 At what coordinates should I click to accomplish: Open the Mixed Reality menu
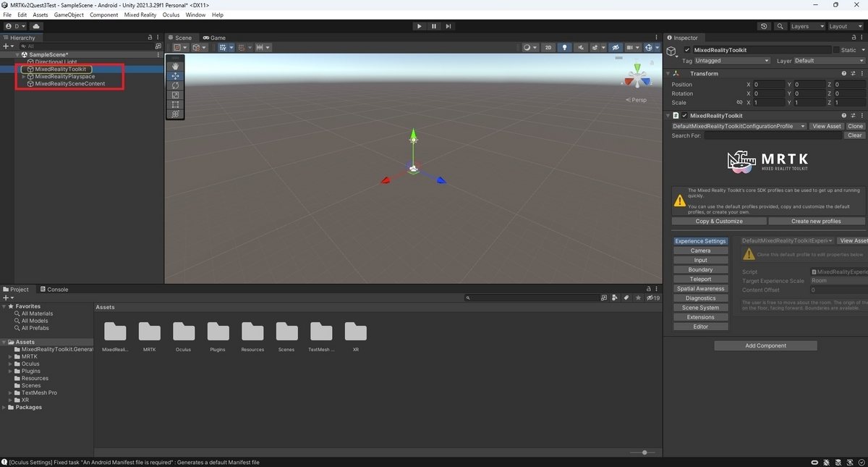[x=140, y=14]
